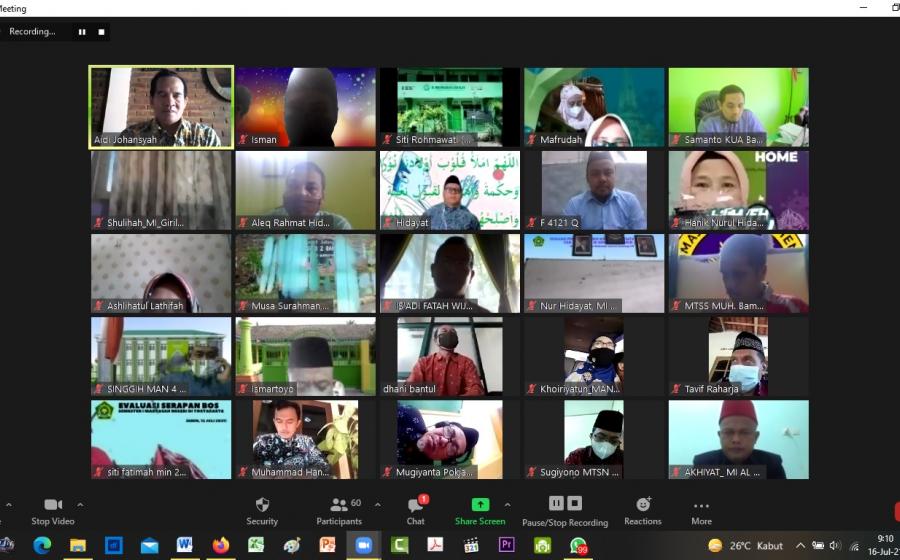Stop recording from the top-left recording indicator
Screen dimensions: 900x560
click(101, 32)
